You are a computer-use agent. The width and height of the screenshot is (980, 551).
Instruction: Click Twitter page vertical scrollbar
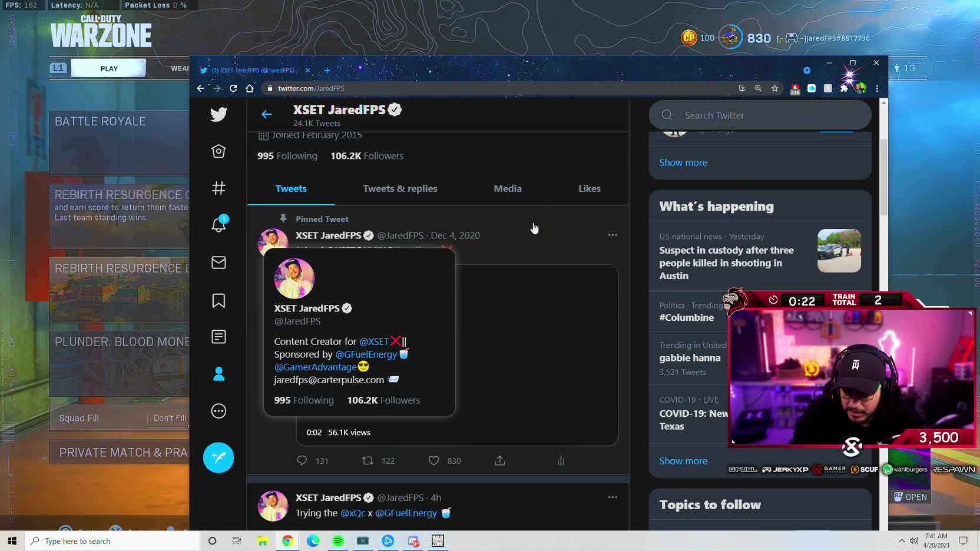click(883, 177)
